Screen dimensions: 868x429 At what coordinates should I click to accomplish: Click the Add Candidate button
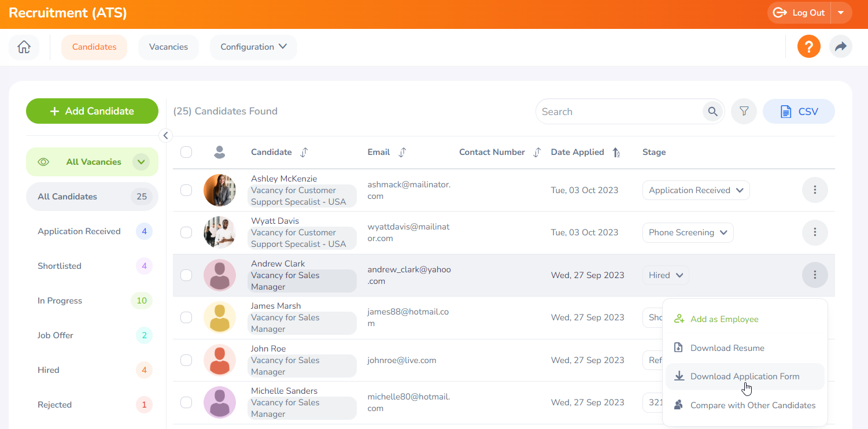(x=92, y=111)
